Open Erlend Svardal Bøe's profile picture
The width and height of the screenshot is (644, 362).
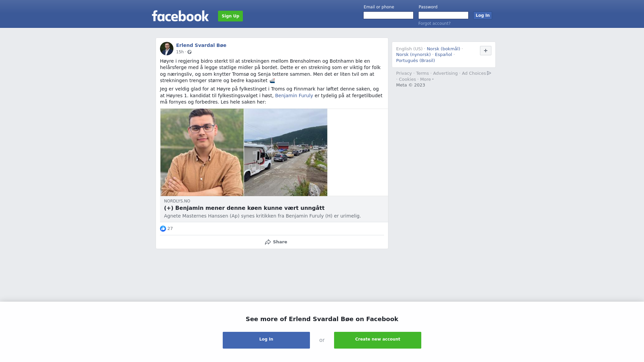167,49
